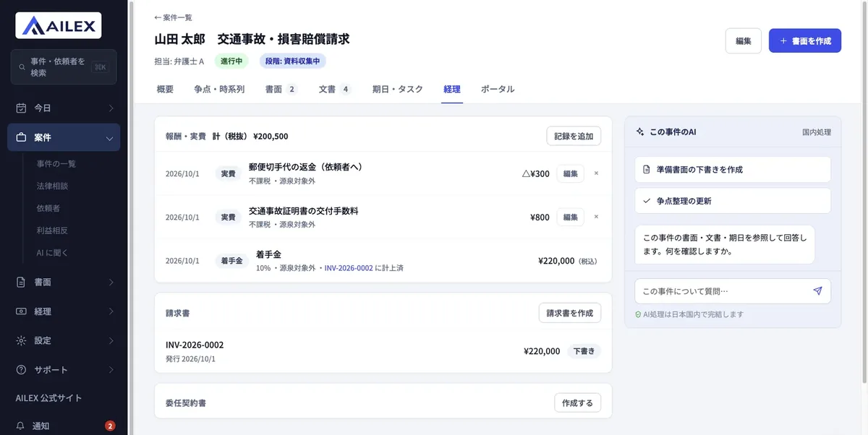Expand the 経理 sidebar section chevron
Image resolution: width=868 pixels, height=435 pixels.
pyautogui.click(x=111, y=311)
